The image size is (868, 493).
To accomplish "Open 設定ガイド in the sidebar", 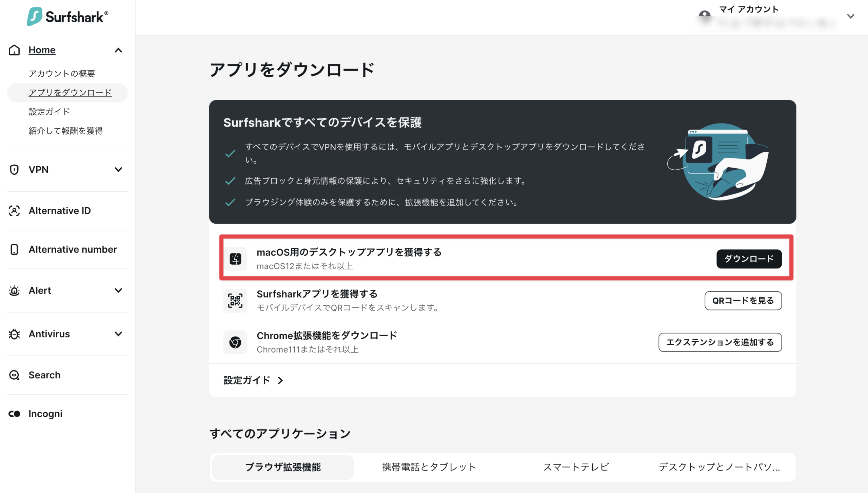I will (x=49, y=112).
